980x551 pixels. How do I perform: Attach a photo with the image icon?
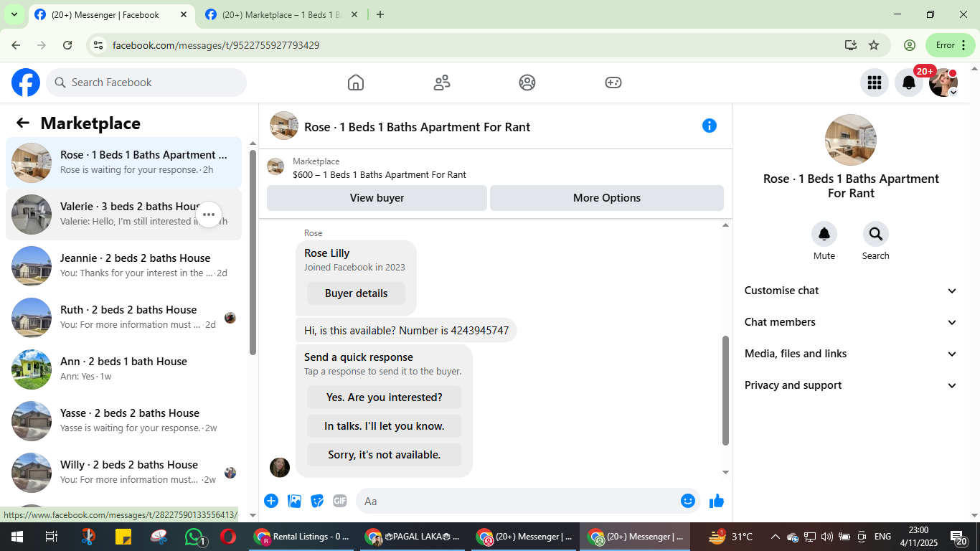click(x=294, y=501)
